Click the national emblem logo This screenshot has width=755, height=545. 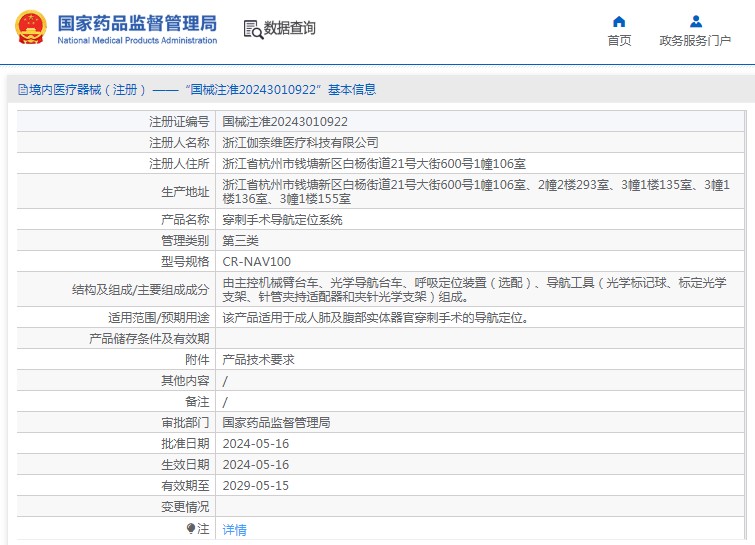pos(31,27)
